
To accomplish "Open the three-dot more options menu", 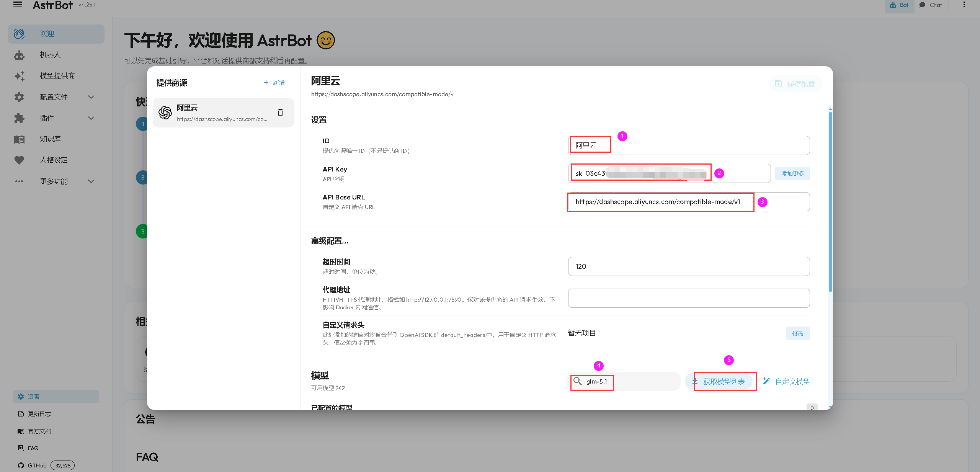I will [x=964, y=5].
